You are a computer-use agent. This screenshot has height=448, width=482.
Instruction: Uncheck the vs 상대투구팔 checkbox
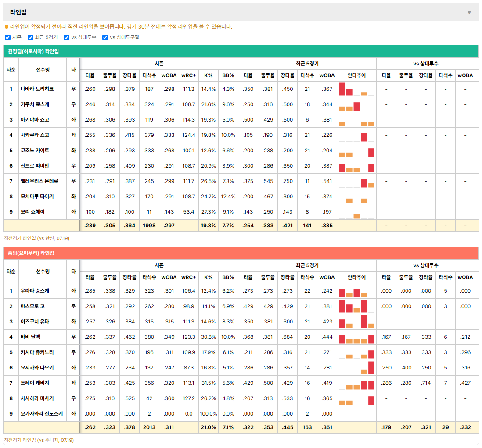pyautogui.click(x=105, y=37)
